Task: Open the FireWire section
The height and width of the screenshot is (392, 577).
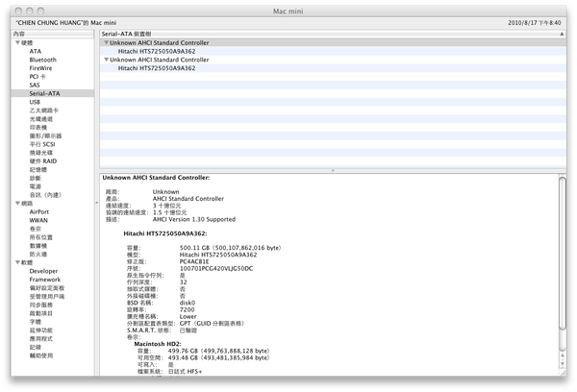Action: (x=40, y=68)
